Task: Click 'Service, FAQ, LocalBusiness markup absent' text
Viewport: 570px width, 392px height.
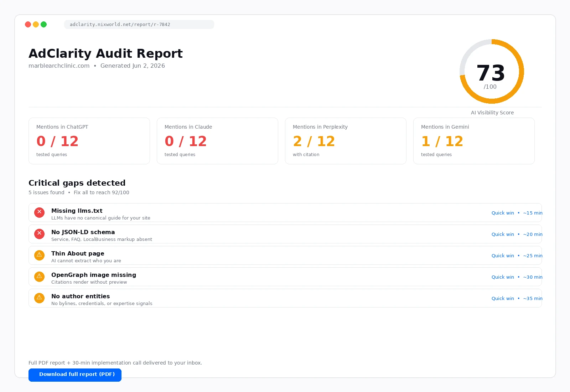Action: point(102,239)
